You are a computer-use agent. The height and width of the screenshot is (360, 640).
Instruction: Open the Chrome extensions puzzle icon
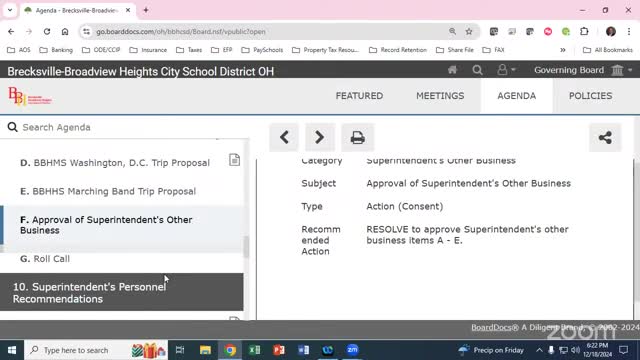coord(584,31)
